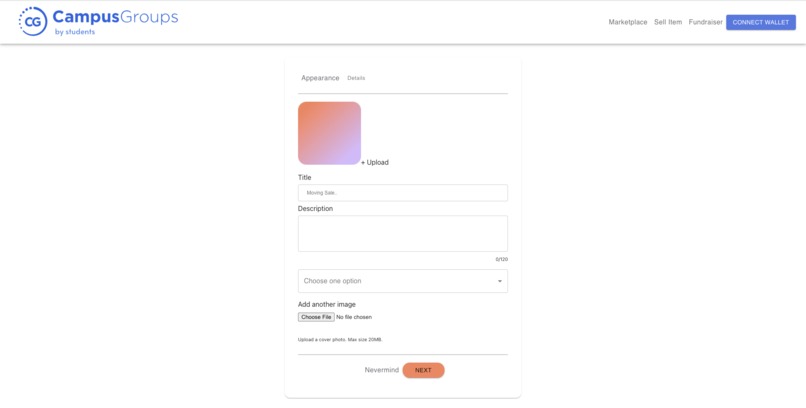The image size is (806, 408).
Task: Click the 'No file chosen' text
Action: tap(354, 317)
